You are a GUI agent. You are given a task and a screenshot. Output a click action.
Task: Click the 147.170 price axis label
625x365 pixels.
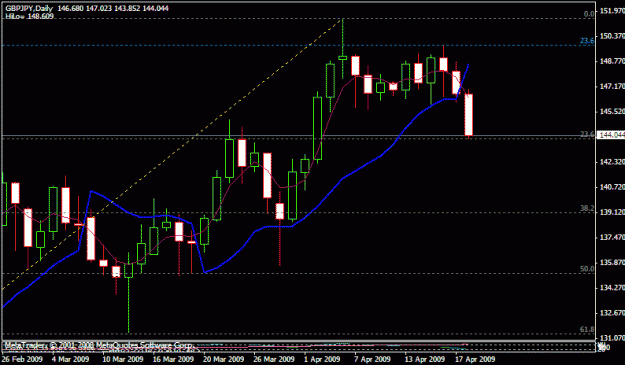click(612, 86)
